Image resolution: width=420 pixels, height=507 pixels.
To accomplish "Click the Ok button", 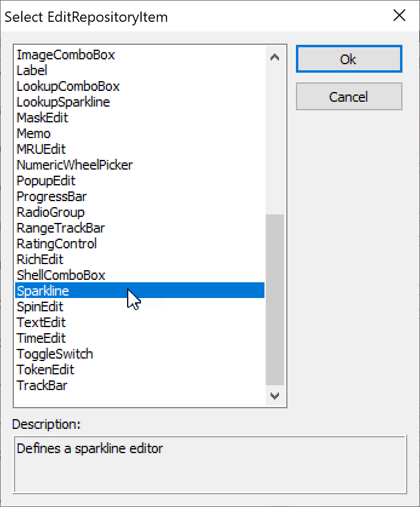I will [349, 59].
